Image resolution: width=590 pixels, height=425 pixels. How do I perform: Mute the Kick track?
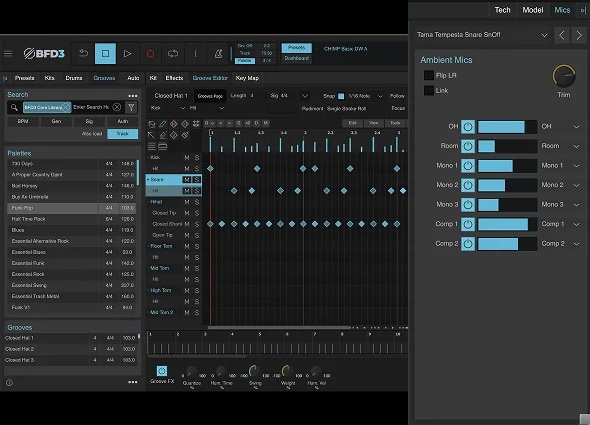click(x=187, y=157)
